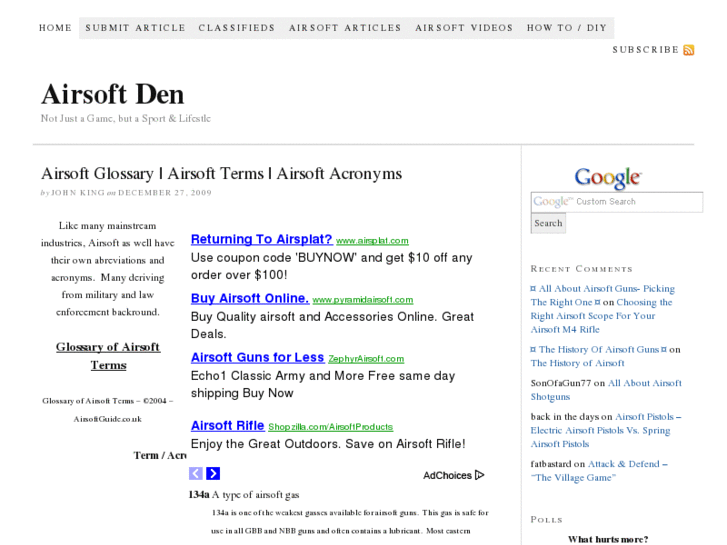Click the Search button

548,223
